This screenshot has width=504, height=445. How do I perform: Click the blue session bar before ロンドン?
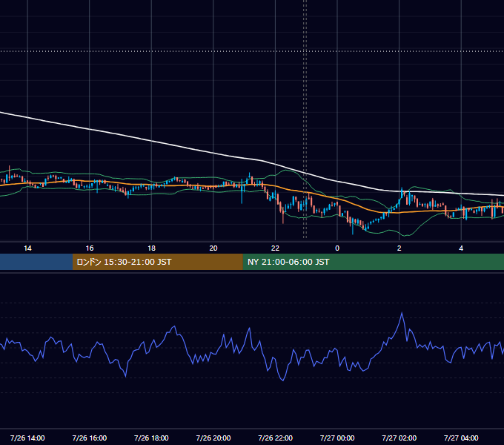[36, 262]
